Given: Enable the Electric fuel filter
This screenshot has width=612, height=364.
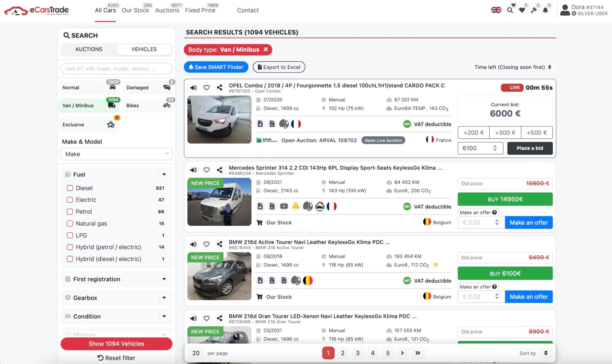Looking at the screenshot, I should [70, 200].
